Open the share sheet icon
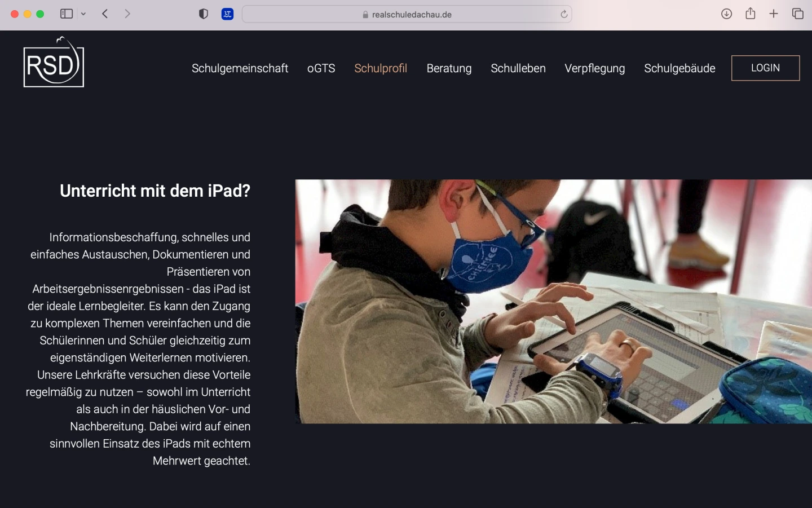This screenshot has width=812, height=508. point(751,14)
